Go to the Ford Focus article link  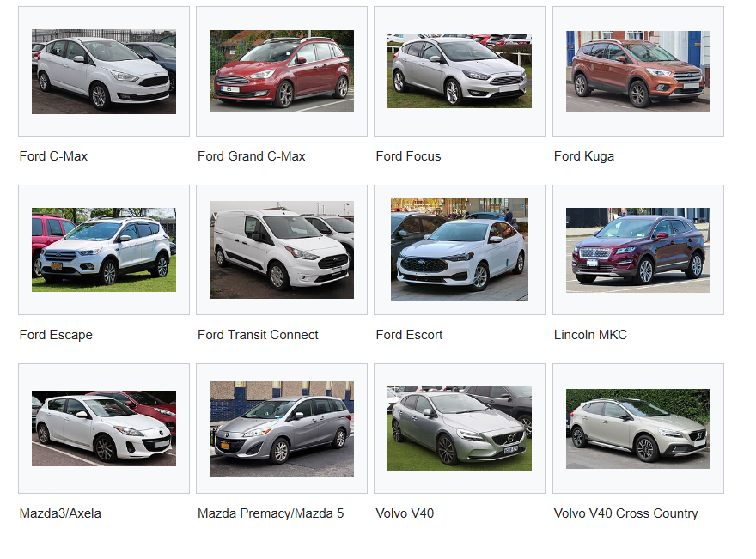coord(408,156)
